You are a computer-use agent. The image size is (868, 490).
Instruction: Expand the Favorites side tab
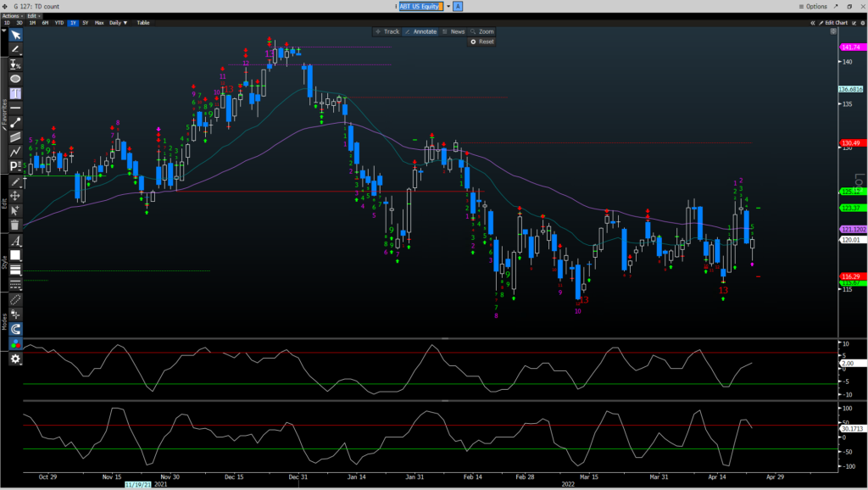click(4, 114)
